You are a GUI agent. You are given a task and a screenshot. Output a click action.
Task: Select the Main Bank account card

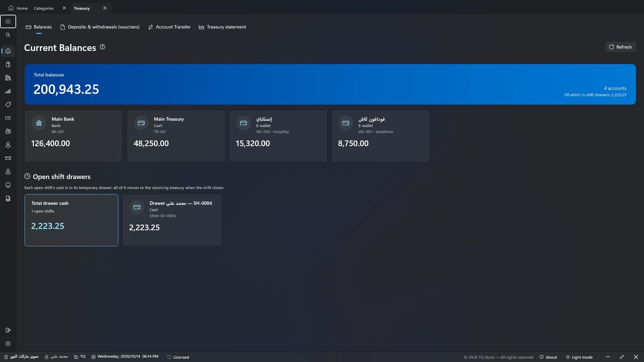(x=73, y=136)
